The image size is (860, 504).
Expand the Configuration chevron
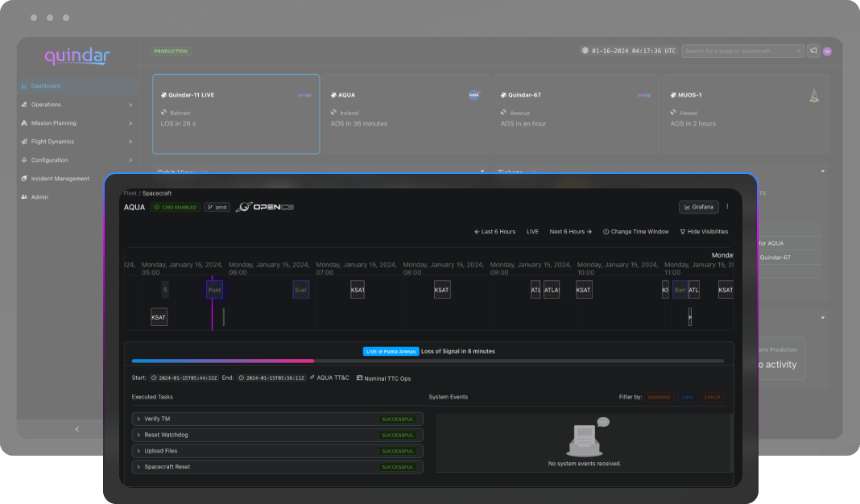(130, 160)
